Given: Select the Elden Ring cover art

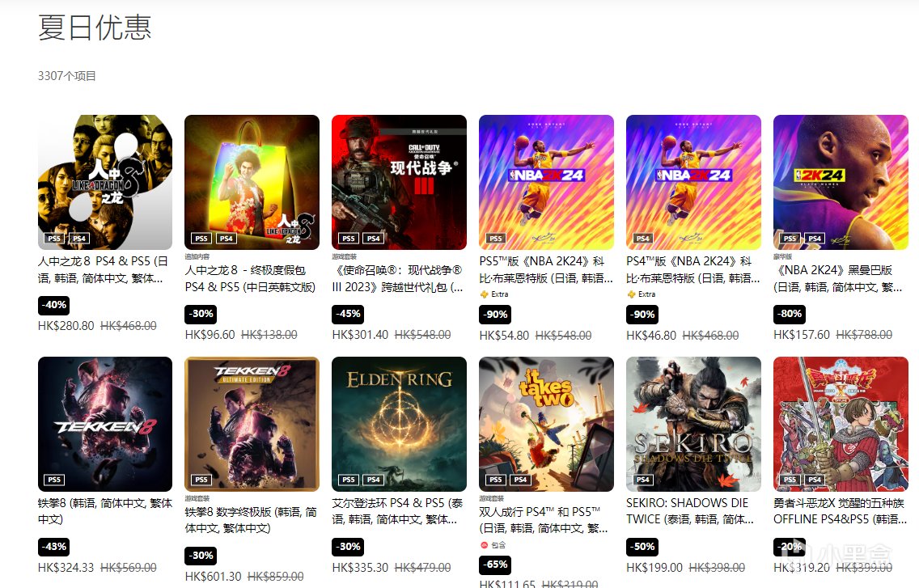Looking at the screenshot, I should 399,424.
